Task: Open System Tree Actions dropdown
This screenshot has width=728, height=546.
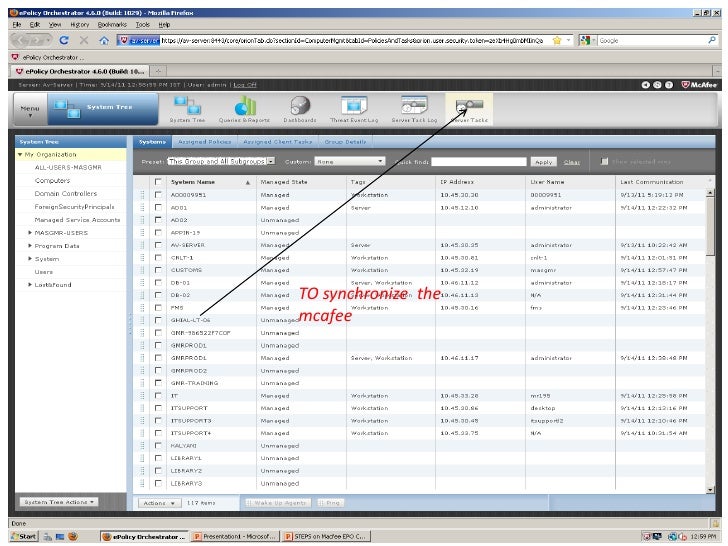Action: [59, 502]
